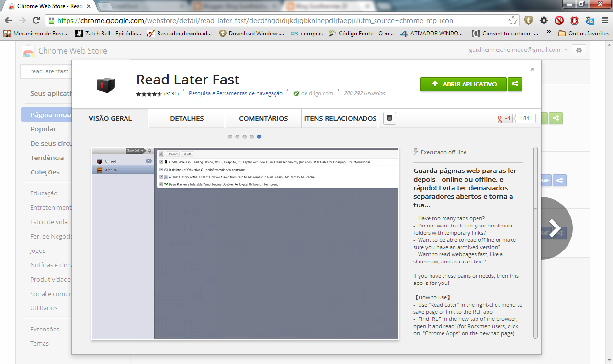Open the AdBlock stop-hand extension icon
This screenshot has width=613, height=364.
[574, 21]
